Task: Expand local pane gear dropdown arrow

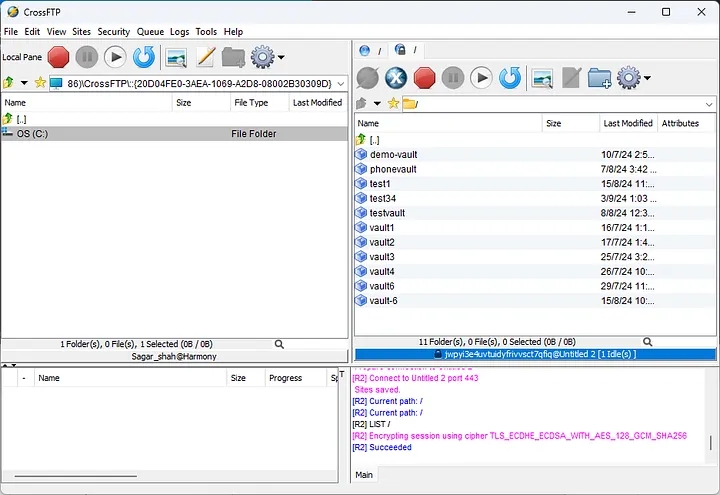Action: coord(281,57)
